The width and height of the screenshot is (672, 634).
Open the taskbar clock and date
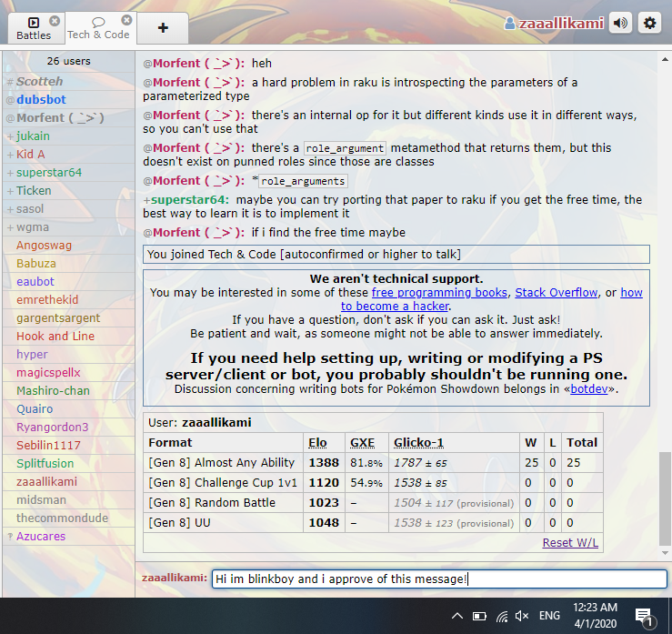click(x=595, y=616)
